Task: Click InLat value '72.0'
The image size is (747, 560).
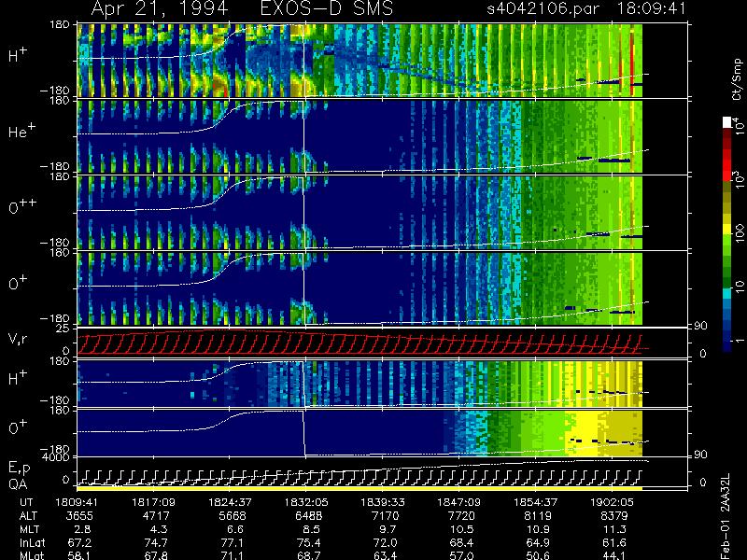Action: (x=385, y=542)
